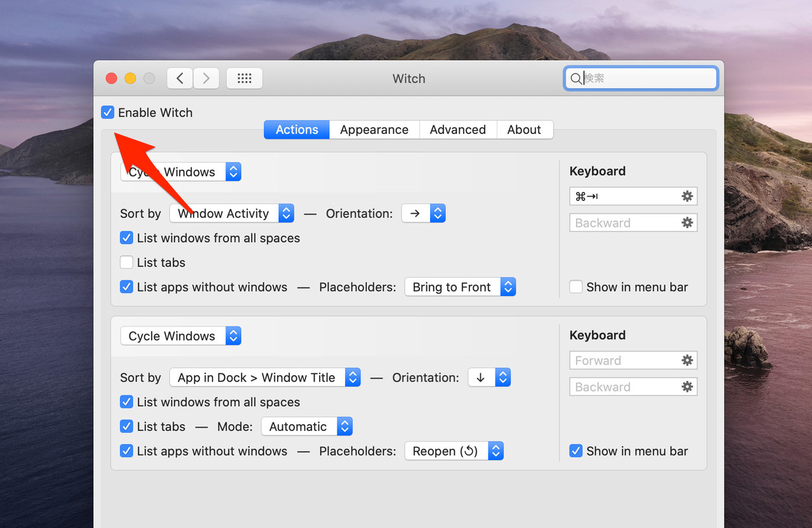
Task: Click the gear icon beside the ⌘⇥ shortcut
Action: (687, 196)
